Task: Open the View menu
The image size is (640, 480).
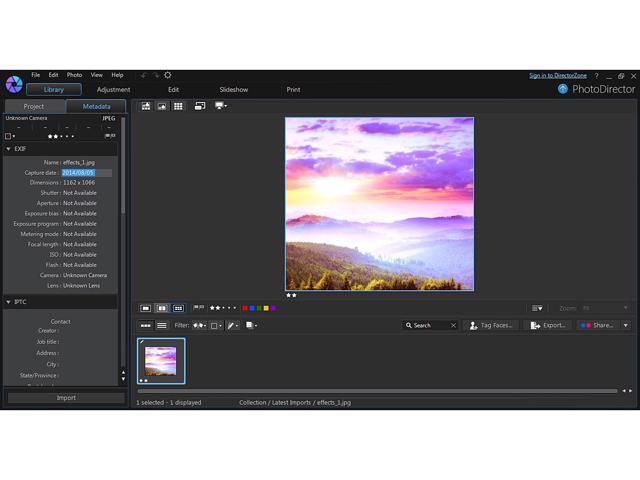Action: (x=96, y=75)
